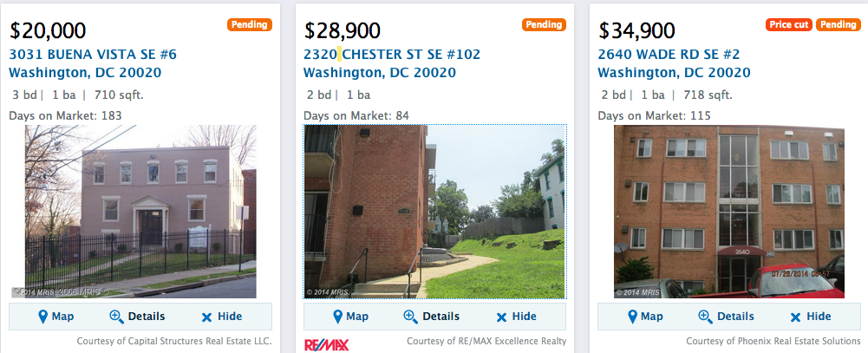Click the Pending badge on the $20,000 listing
This screenshot has width=868, height=353.
coord(250,25)
